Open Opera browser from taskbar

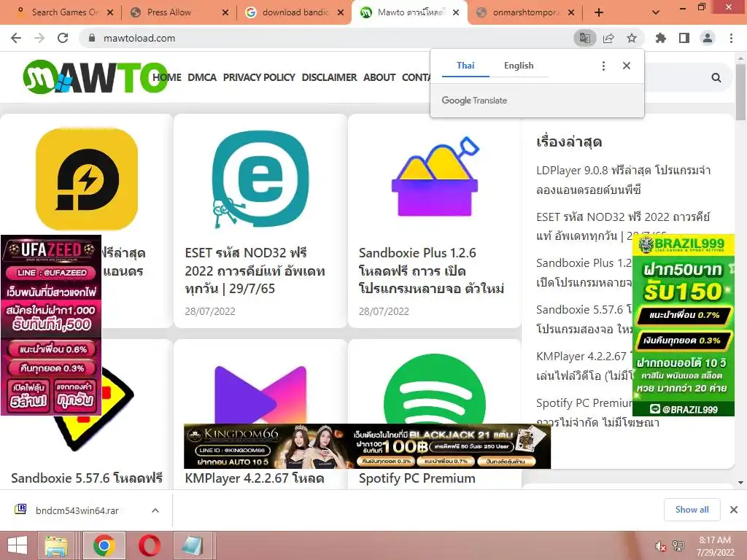pyautogui.click(x=149, y=545)
